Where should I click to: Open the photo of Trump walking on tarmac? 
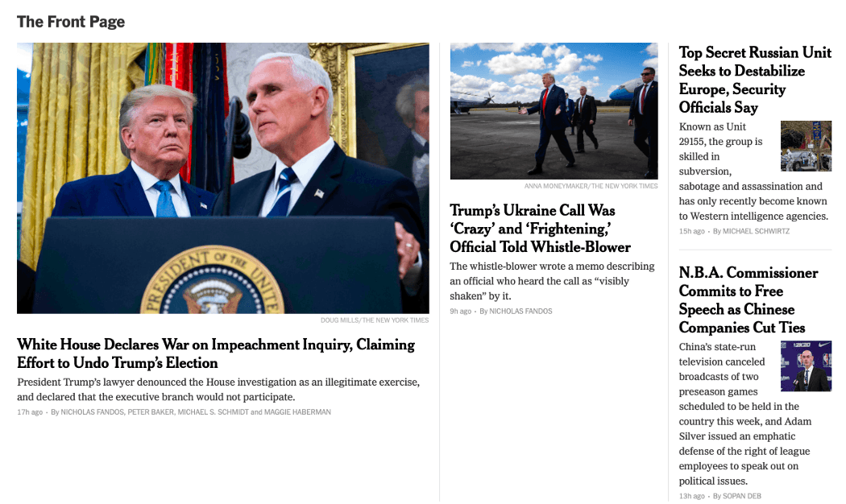554,111
